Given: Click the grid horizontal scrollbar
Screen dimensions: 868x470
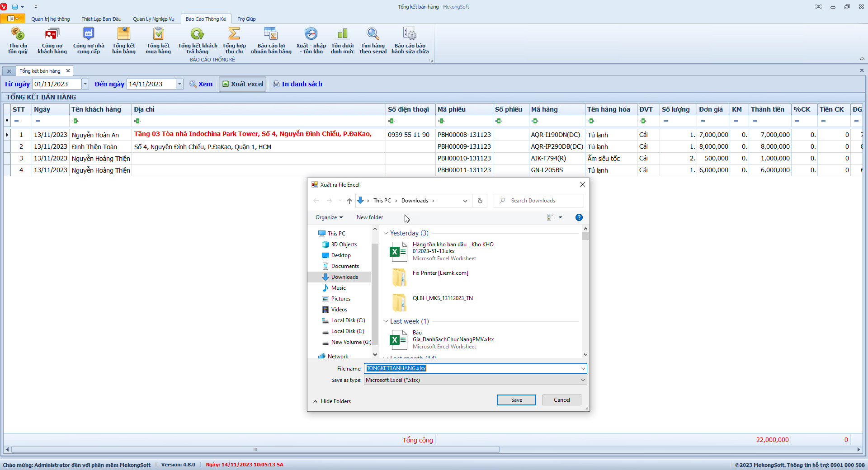Looking at the screenshot, I should point(255,450).
